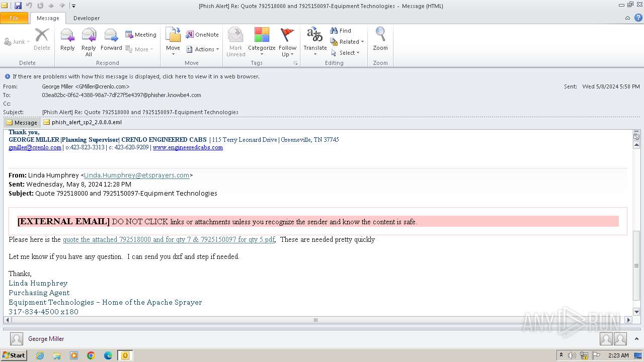Click the Zoom magnifier button
This screenshot has width=644, height=362.
click(380, 39)
